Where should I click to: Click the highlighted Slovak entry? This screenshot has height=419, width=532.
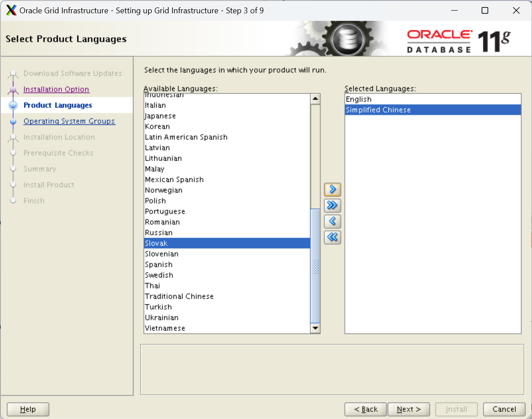click(x=227, y=243)
